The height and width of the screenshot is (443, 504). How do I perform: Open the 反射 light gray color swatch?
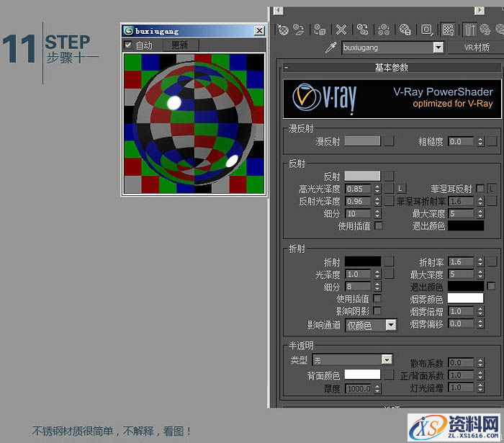362,176
